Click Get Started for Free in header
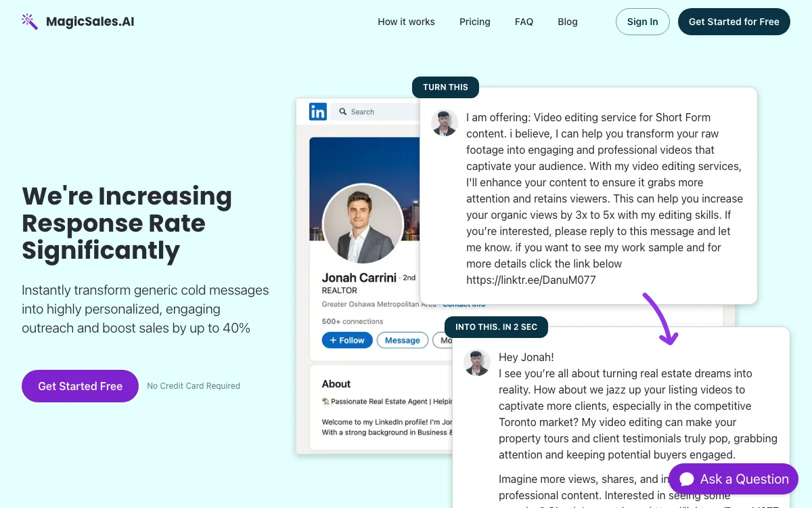This screenshot has width=812, height=508. (x=734, y=22)
